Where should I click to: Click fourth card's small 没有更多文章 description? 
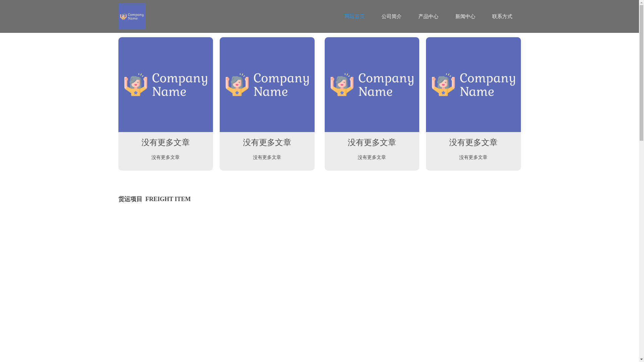(473, 157)
